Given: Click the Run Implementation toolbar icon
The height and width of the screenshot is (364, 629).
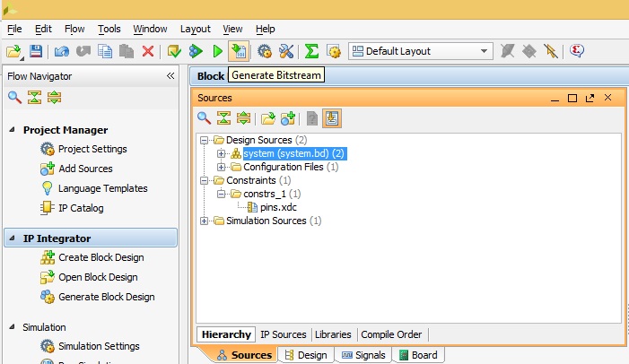Looking at the screenshot, I should click(196, 51).
